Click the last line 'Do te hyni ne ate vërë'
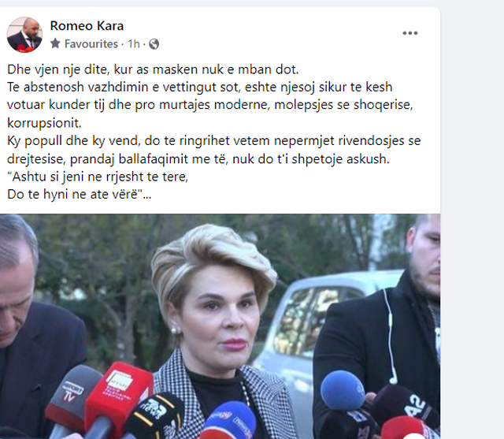The image size is (504, 439). click(x=79, y=194)
